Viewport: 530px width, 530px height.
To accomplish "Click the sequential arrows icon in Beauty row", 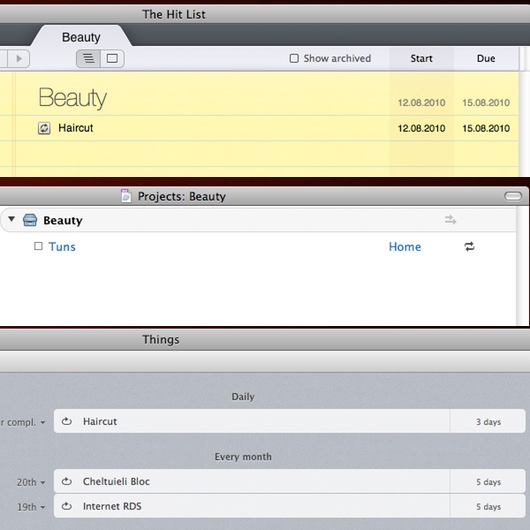I will 450,220.
